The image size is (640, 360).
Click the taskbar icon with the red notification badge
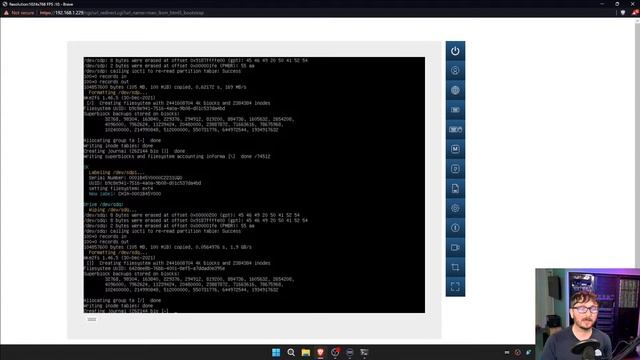[335, 352]
